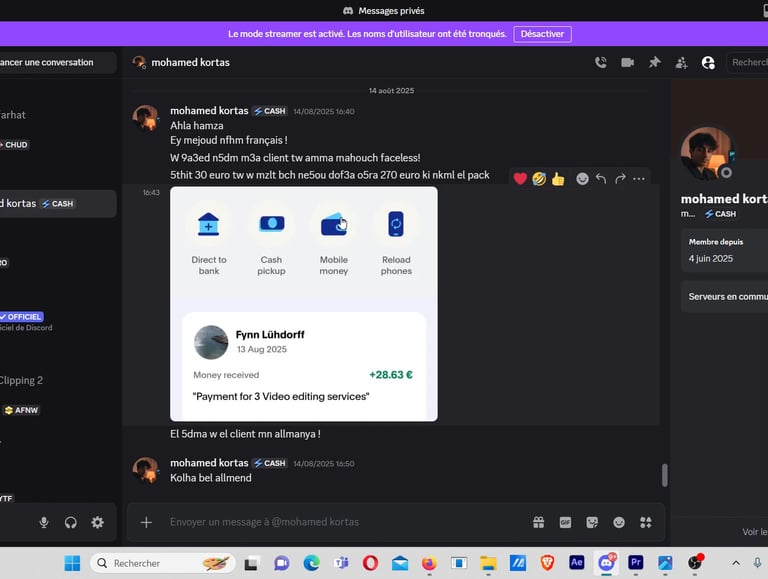Toggle microphone mute in user panel
The height and width of the screenshot is (579, 768).
(x=44, y=523)
